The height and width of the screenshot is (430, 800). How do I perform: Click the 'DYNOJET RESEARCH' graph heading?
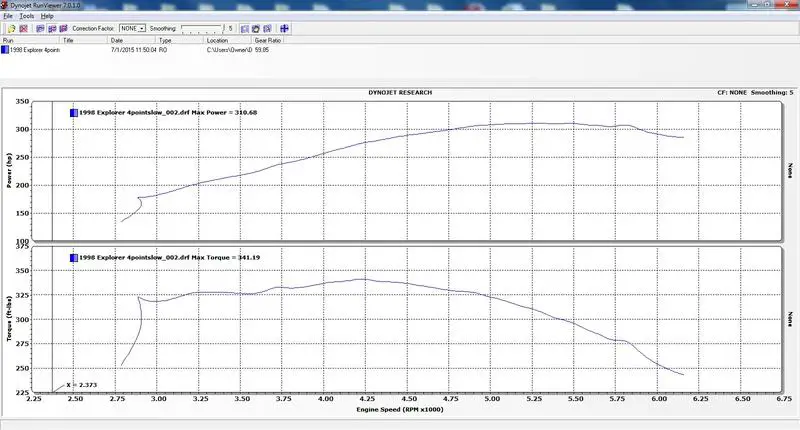(x=400, y=93)
